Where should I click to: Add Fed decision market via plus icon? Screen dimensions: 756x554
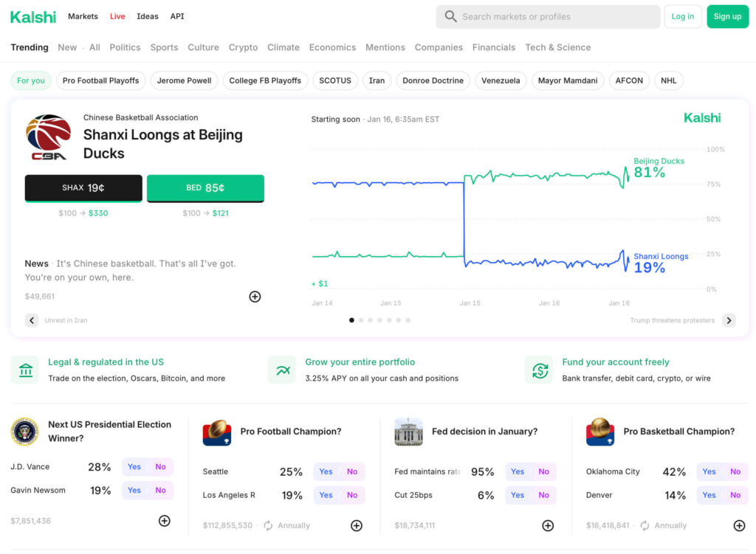pyautogui.click(x=548, y=525)
